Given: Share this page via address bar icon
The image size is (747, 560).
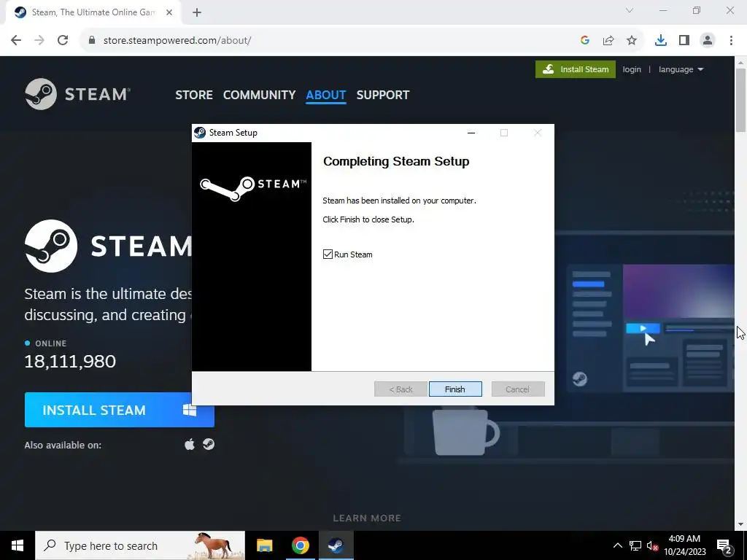Looking at the screenshot, I should (x=608, y=41).
